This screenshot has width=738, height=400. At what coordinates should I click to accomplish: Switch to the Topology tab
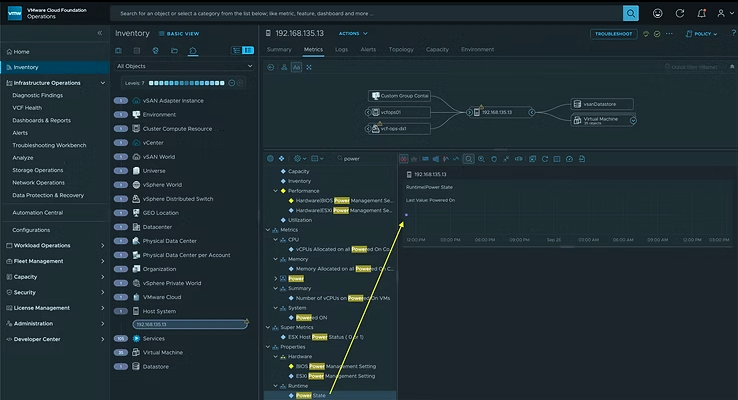[400, 49]
